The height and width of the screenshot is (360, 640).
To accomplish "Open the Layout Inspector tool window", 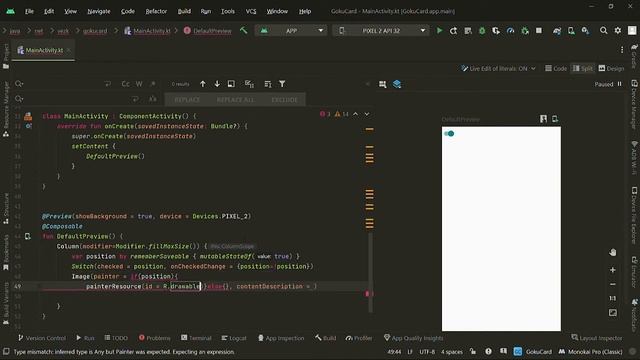I will click(x=597, y=338).
